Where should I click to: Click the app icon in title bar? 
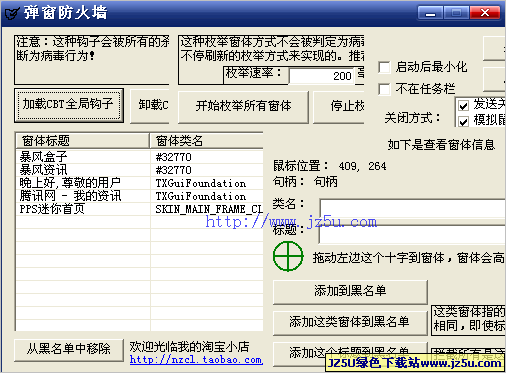[11, 13]
